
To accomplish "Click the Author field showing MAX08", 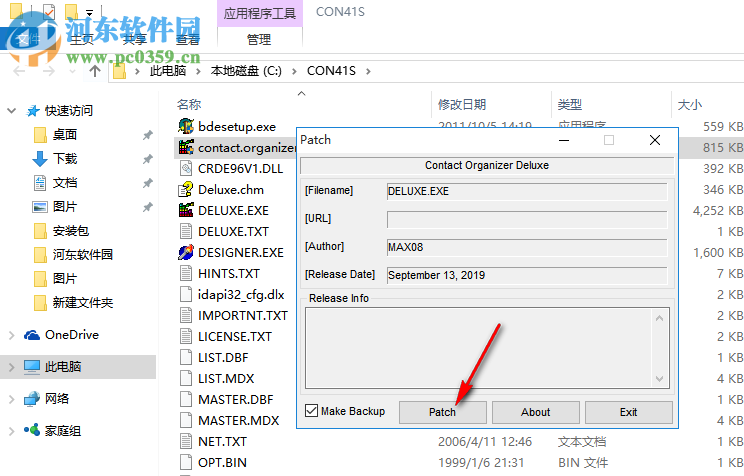I will (x=527, y=247).
